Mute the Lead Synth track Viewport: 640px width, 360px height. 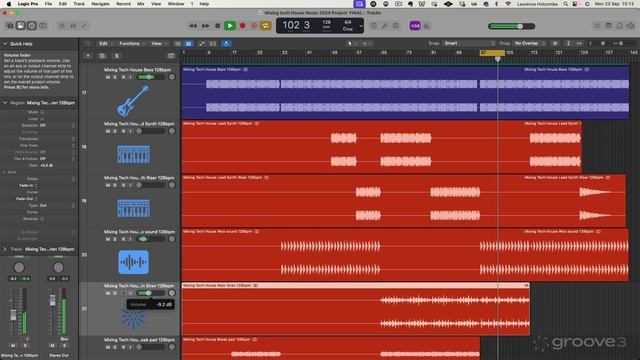click(108, 131)
